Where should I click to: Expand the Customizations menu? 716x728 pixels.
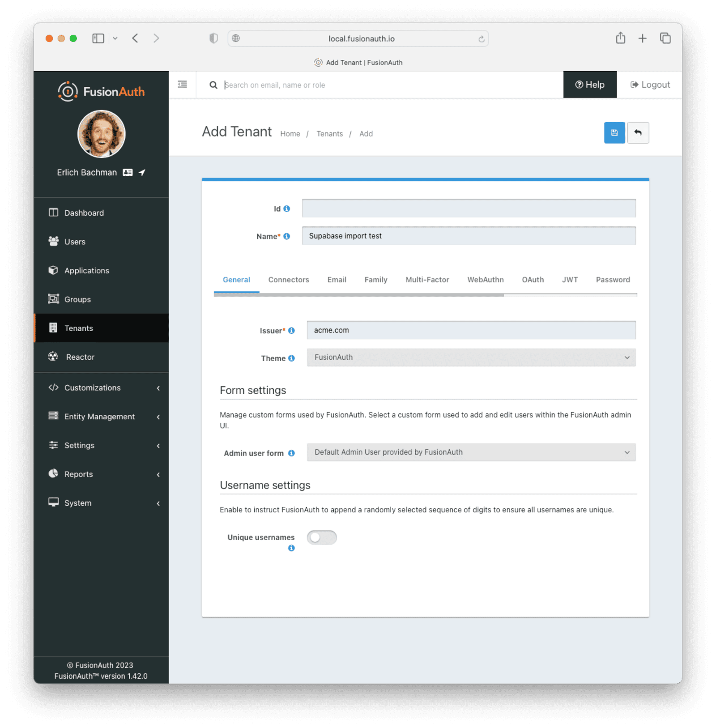[101, 387]
